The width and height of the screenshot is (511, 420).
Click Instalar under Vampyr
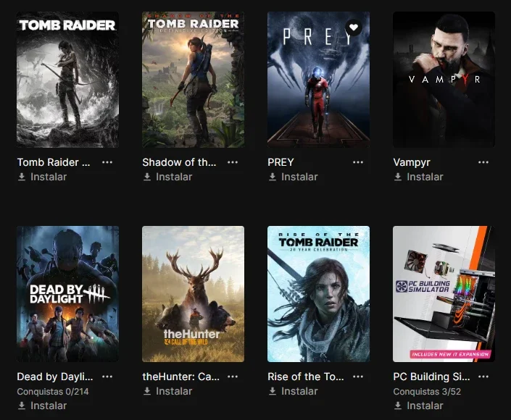click(x=418, y=177)
